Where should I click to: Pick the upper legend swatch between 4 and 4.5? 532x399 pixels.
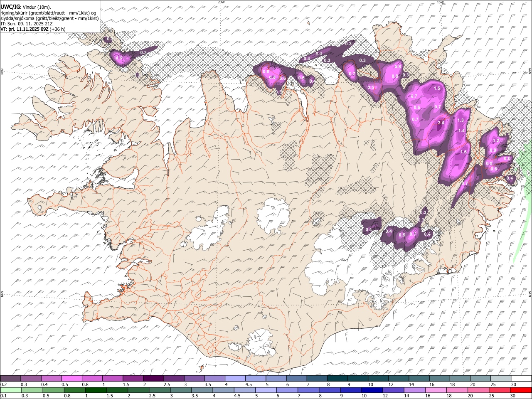[235, 379]
